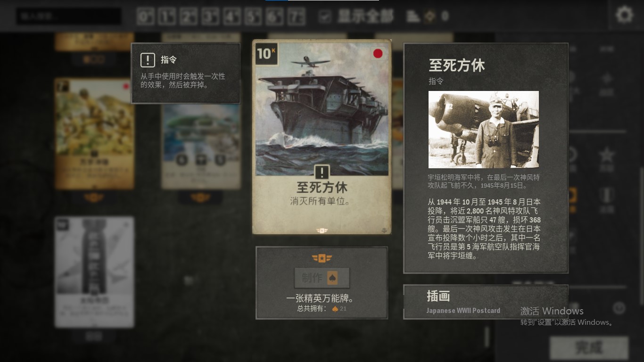Craft the card with the 制作 button
644x362 pixels.
click(322, 278)
